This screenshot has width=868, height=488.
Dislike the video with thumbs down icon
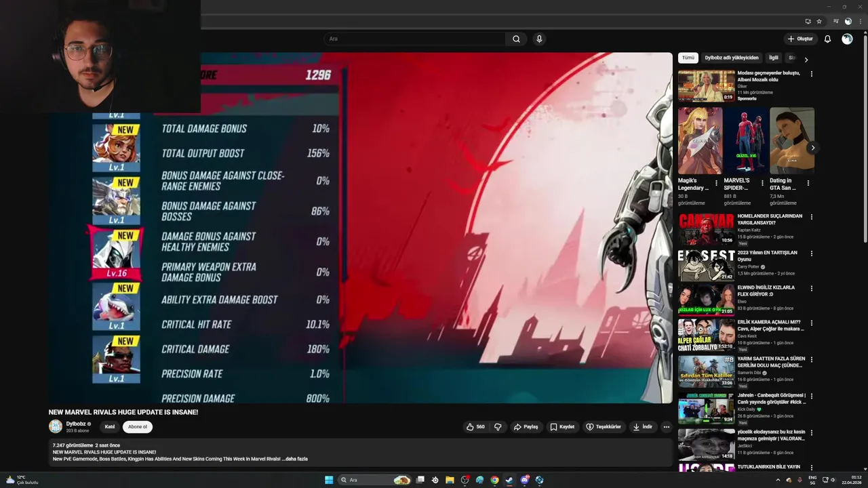click(x=498, y=427)
